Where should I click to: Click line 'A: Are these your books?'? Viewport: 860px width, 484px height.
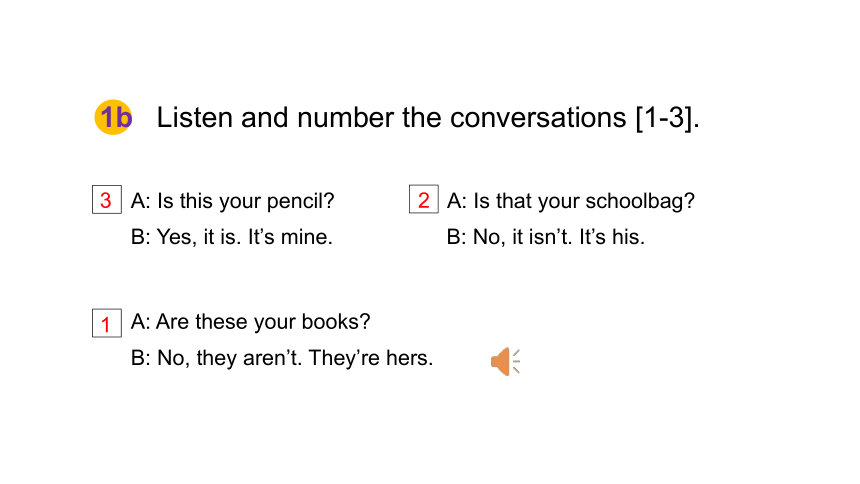tap(251, 322)
